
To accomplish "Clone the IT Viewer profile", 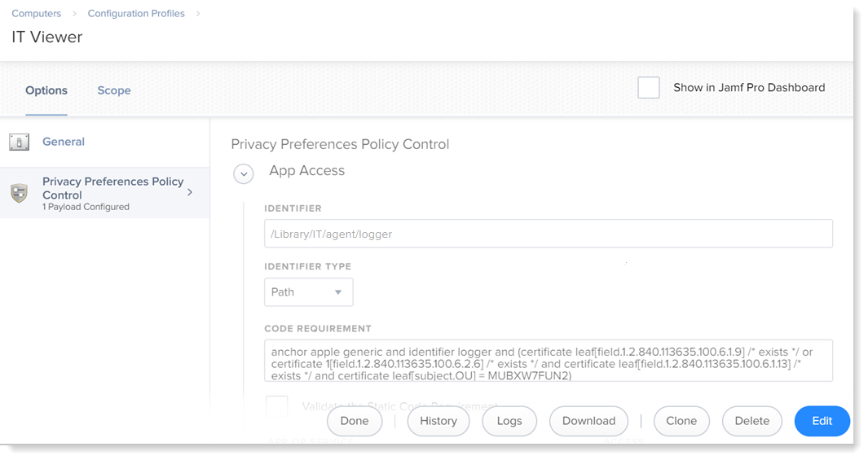I will coord(681,421).
